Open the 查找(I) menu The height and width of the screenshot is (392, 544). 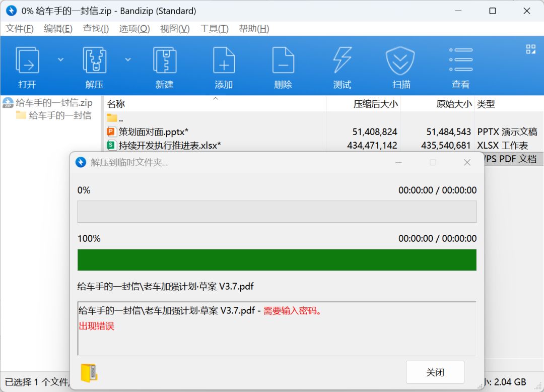(x=96, y=28)
